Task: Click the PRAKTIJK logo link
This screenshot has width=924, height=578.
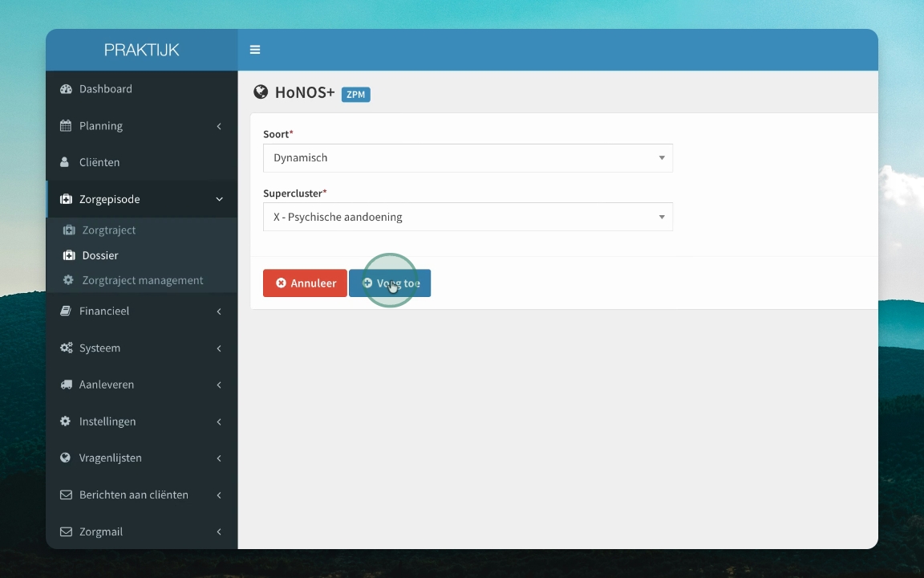Action: pos(141,50)
